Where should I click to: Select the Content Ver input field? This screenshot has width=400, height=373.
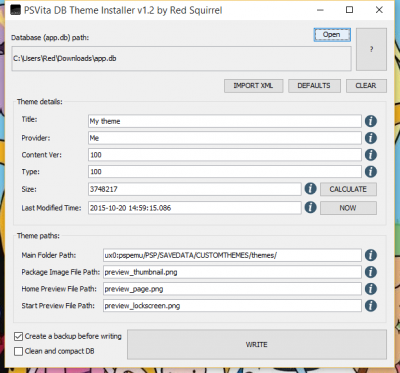coord(225,155)
